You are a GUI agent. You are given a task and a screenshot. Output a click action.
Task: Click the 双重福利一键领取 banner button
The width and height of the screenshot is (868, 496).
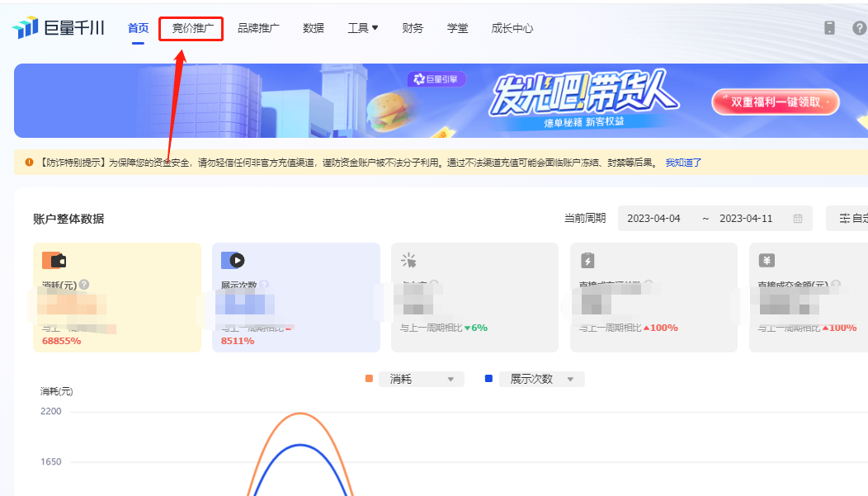coord(776,102)
